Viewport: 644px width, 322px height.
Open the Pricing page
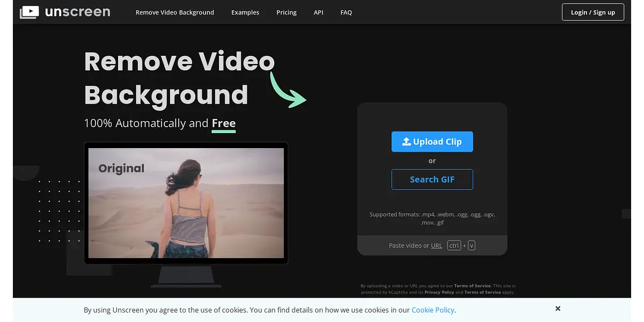pyautogui.click(x=287, y=12)
